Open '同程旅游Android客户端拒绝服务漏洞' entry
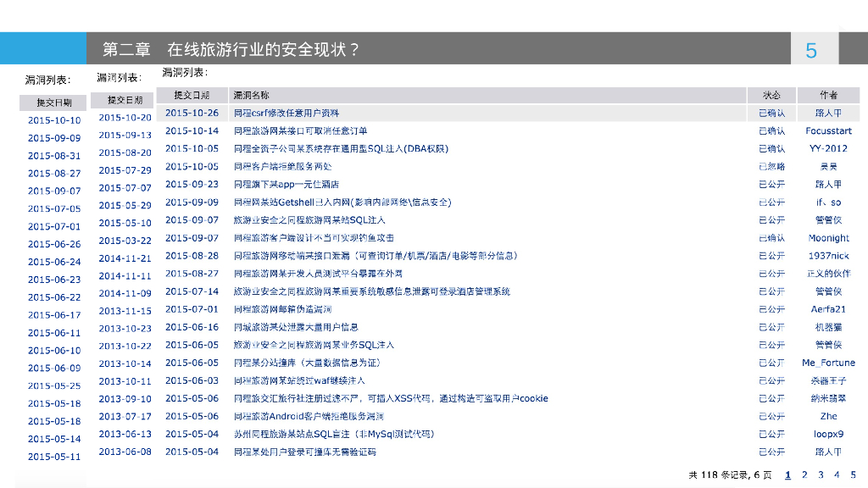 pos(309,416)
